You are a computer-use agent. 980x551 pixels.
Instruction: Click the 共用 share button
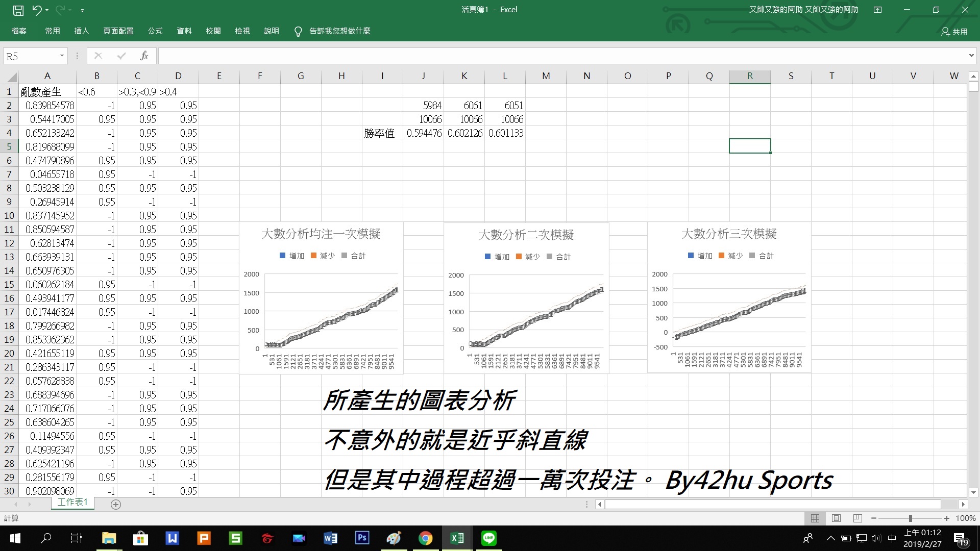(954, 32)
